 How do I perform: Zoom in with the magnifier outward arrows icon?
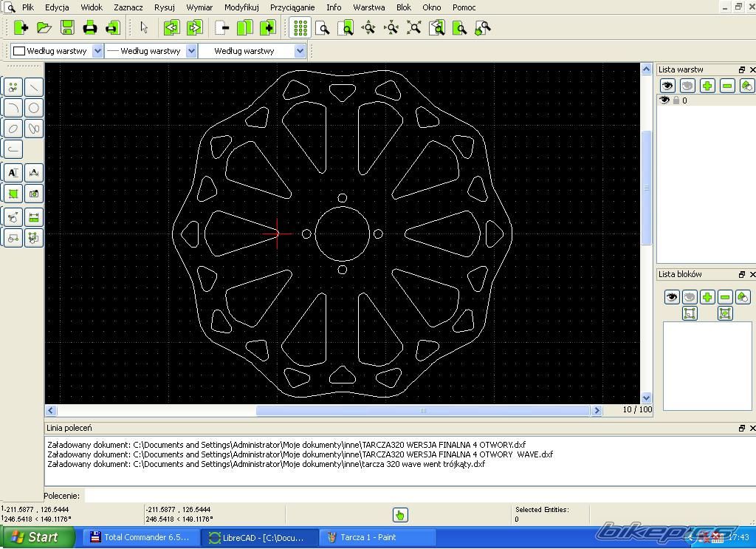[x=368, y=27]
